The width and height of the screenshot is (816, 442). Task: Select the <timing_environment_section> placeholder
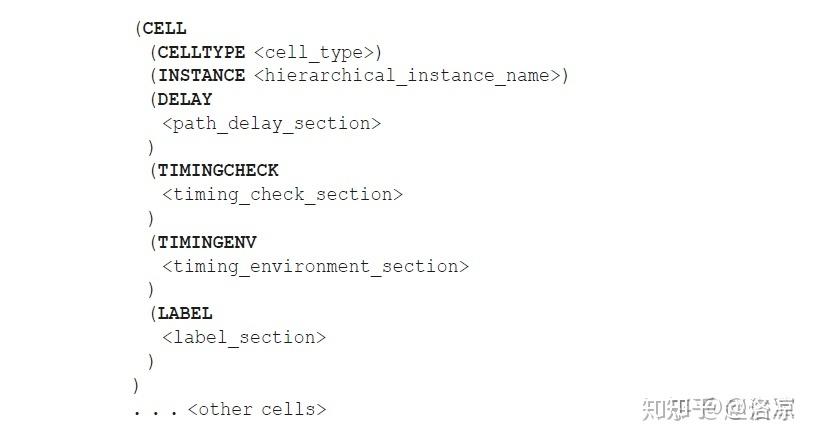tap(315, 266)
